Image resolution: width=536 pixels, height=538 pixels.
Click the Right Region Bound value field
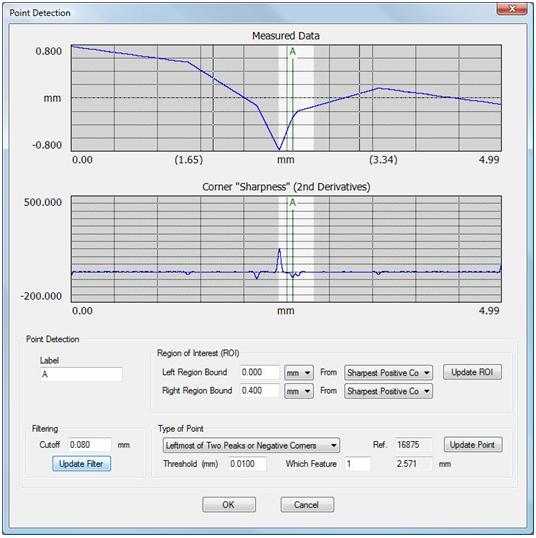click(x=260, y=390)
